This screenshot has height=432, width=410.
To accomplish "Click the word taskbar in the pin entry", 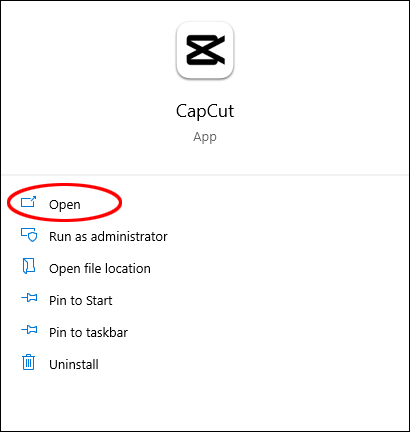I will click(x=107, y=332).
